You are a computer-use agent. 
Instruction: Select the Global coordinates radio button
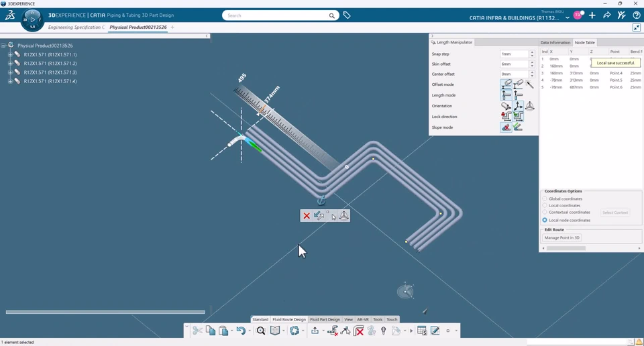545,198
